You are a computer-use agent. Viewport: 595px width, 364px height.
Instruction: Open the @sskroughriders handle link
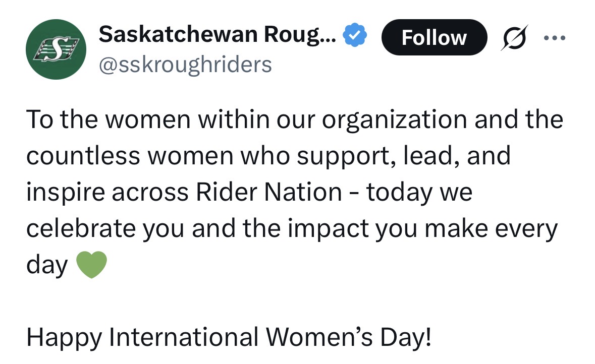185,65
